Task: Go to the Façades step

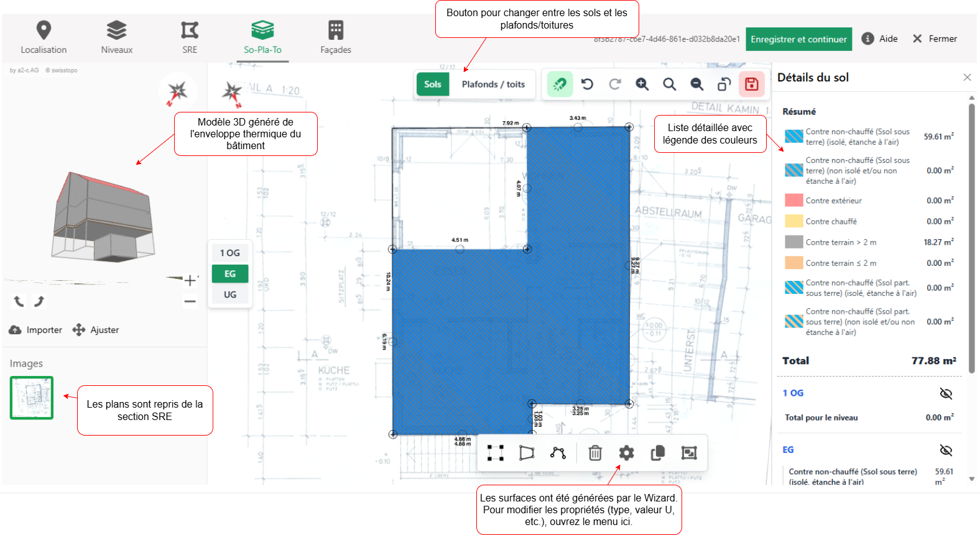Action: 336,38
